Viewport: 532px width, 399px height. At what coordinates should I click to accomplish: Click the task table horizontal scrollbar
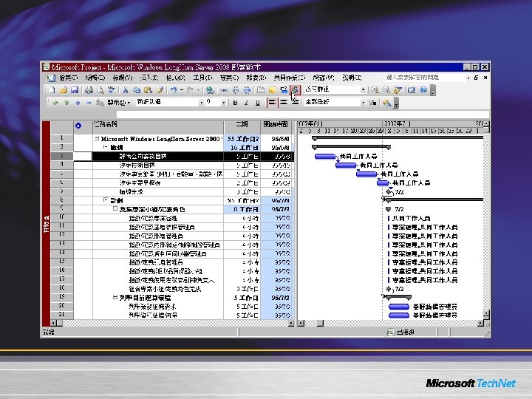[x=172, y=323]
